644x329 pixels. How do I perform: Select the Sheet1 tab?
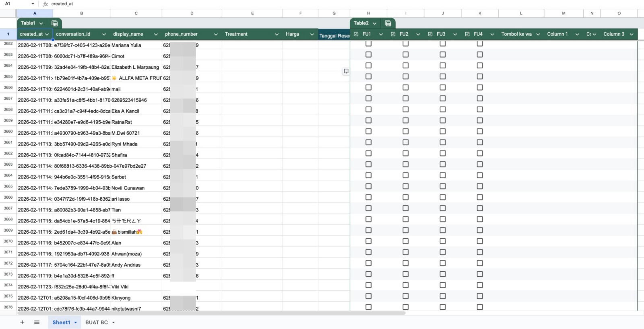pyautogui.click(x=61, y=322)
